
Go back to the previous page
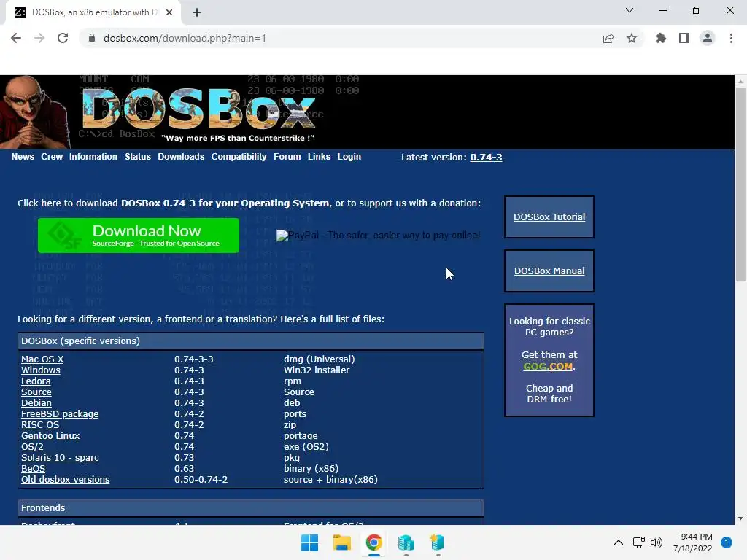click(x=16, y=38)
